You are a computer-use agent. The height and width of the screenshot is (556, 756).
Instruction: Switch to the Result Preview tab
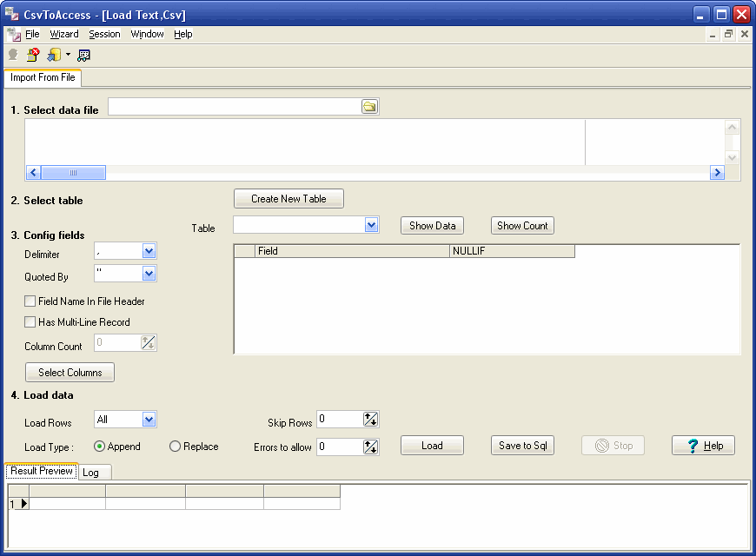[42, 471]
